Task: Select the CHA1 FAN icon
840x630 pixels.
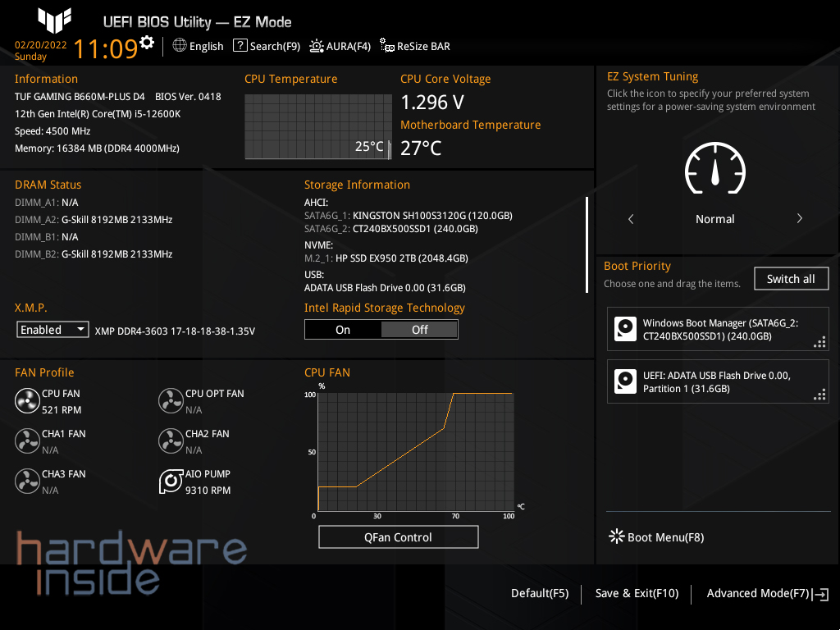Action: [x=27, y=441]
